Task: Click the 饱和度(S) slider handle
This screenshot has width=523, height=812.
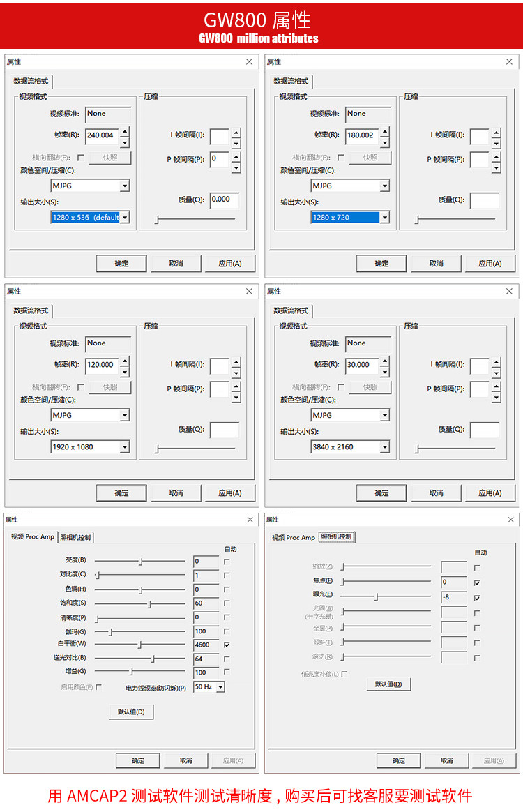Action: (x=150, y=604)
